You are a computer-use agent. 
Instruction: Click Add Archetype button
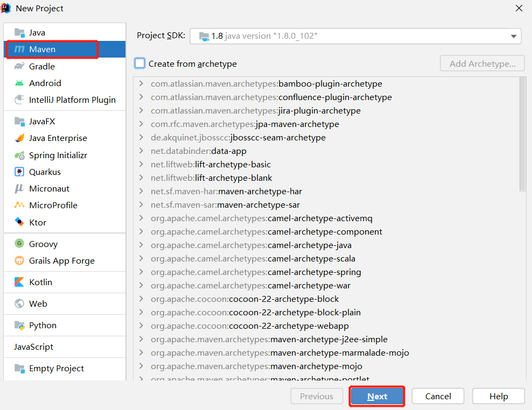click(482, 63)
